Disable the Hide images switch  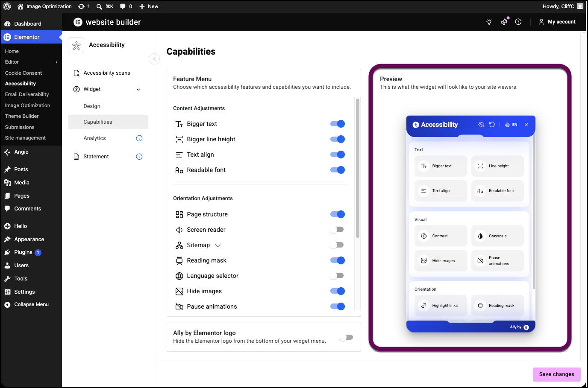(x=338, y=291)
